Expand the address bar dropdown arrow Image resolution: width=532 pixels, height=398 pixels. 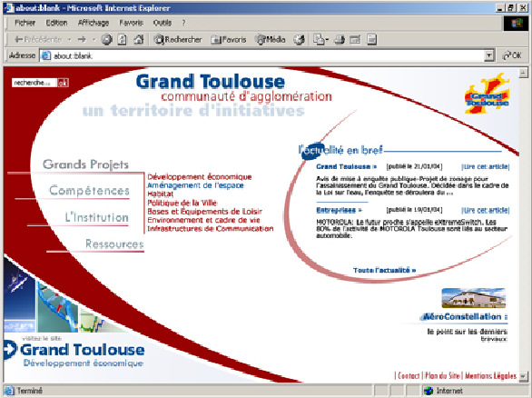pos(489,55)
